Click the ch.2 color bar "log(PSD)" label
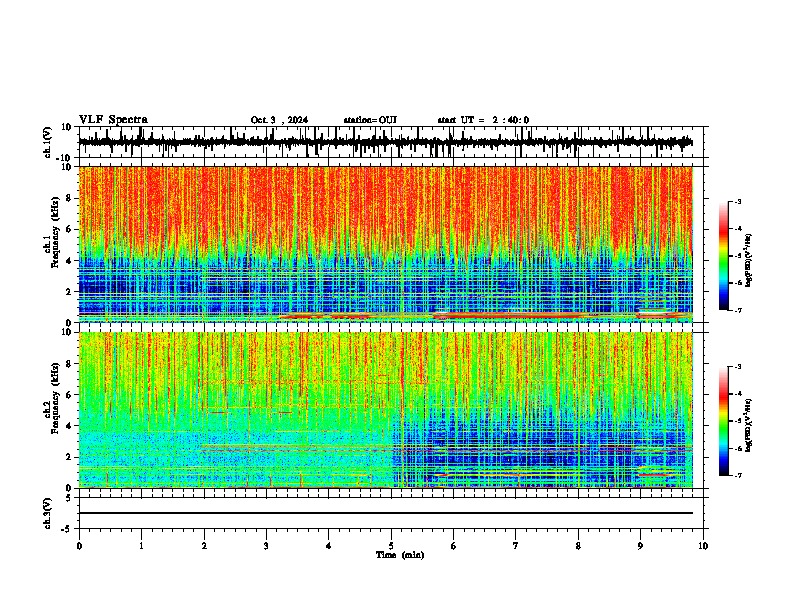792x612 pixels. click(748, 425)
